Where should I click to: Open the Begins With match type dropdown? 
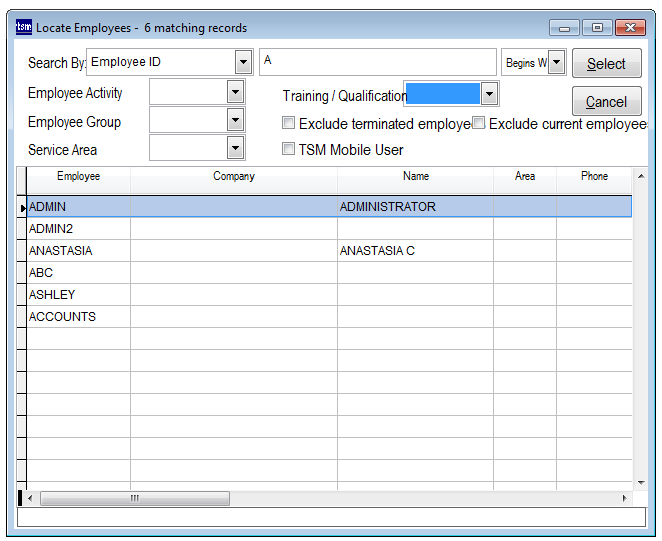pyautogui.click(x=557, y=62)
